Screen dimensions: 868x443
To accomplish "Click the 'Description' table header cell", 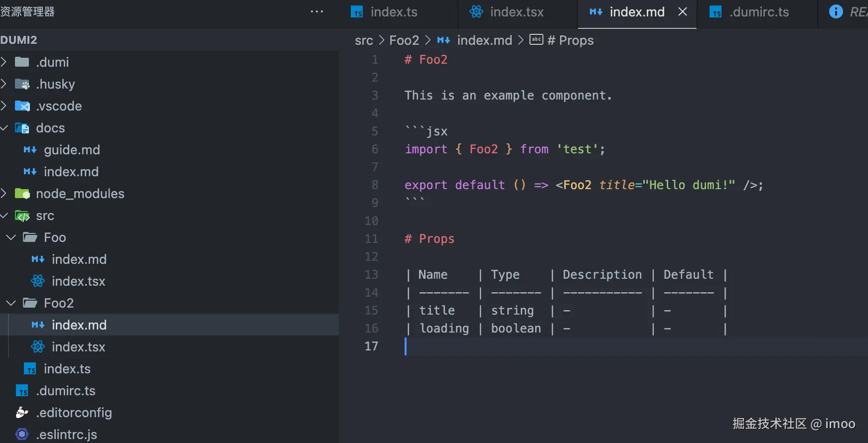I will pyautogui.click(x=602, y=275).
